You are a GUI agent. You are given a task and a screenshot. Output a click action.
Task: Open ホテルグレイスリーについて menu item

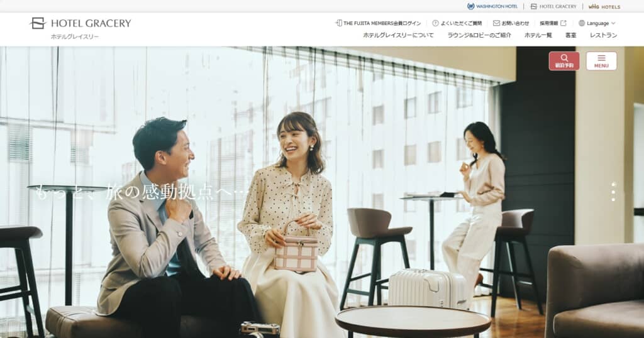398,35
